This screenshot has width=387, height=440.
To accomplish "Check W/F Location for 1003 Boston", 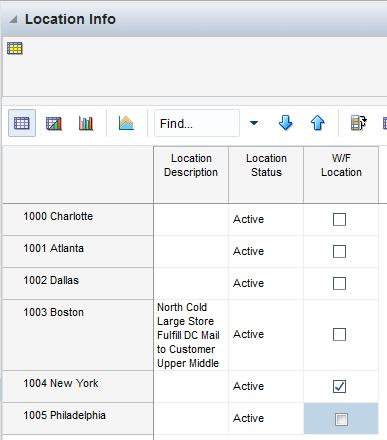I will (x=339, y=334).
